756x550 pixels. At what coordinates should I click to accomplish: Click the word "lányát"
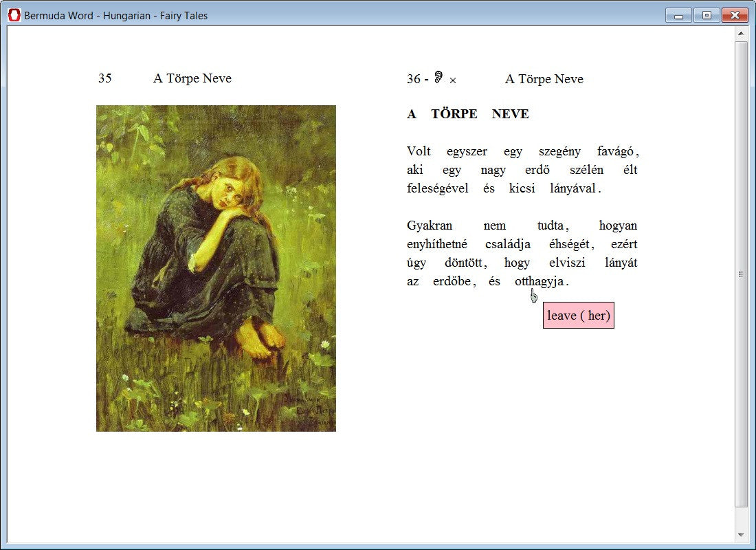[x=621, y=263]
